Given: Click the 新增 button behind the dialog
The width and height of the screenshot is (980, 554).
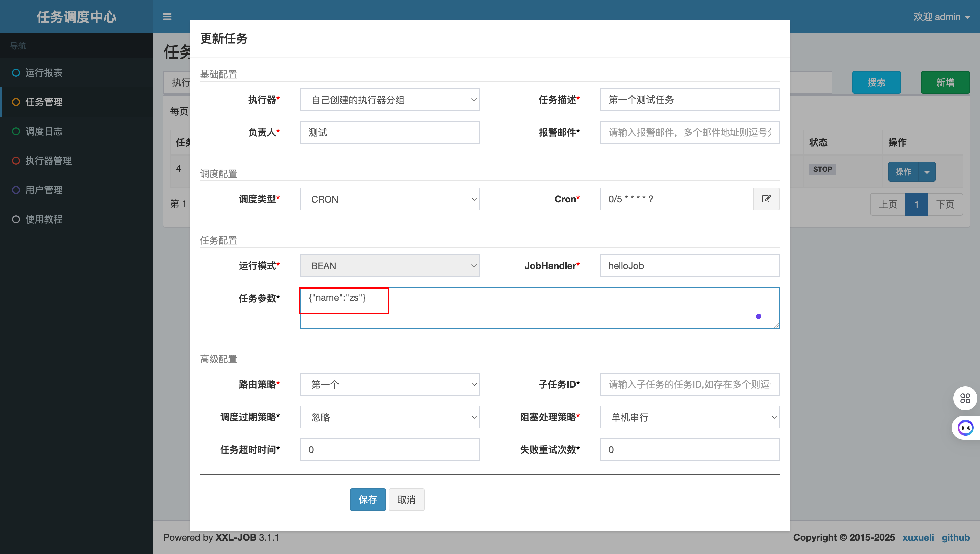Looking at the screenshot, I should tap(945, 82).
